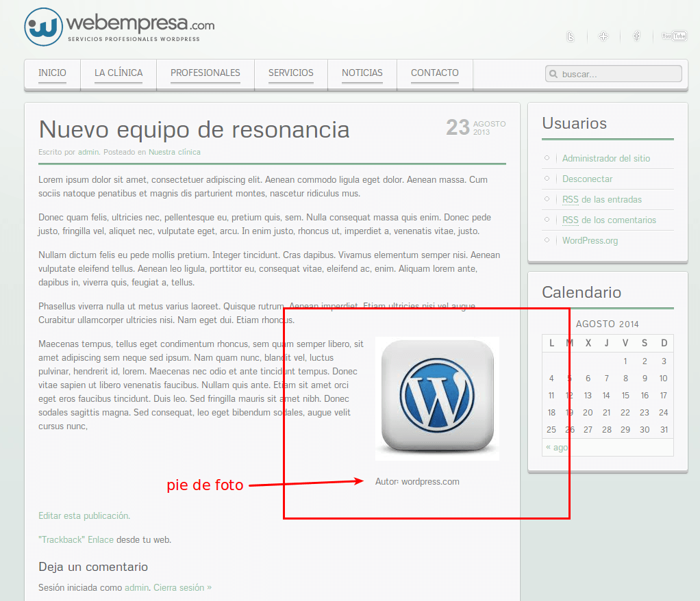The image size is (700, 601).
Task: Open the post title Nuevo equipo de resonancia
Action: pos(195,130)
